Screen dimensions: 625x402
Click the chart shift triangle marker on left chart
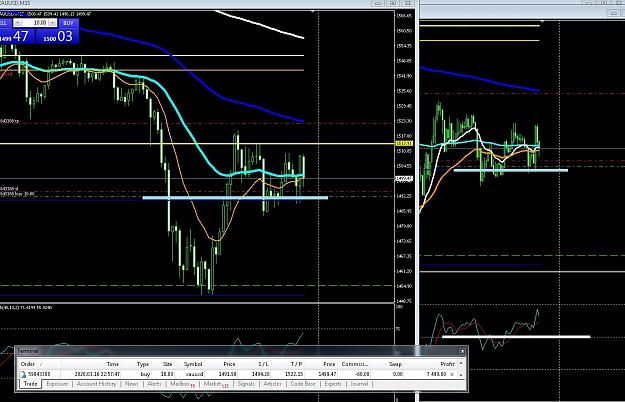point(313,12)
